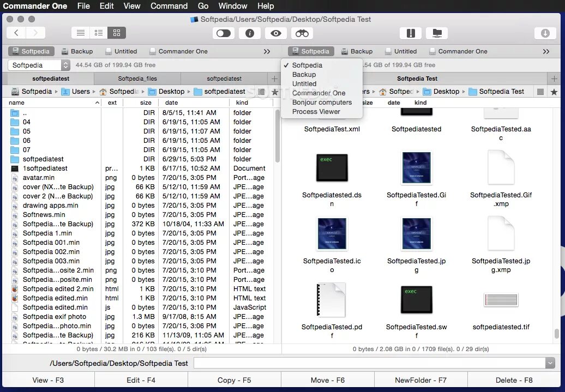Viewport: 565px width, 392px height.
Task: Choose Bonjour computers in the popup menu
Action: 322,102
